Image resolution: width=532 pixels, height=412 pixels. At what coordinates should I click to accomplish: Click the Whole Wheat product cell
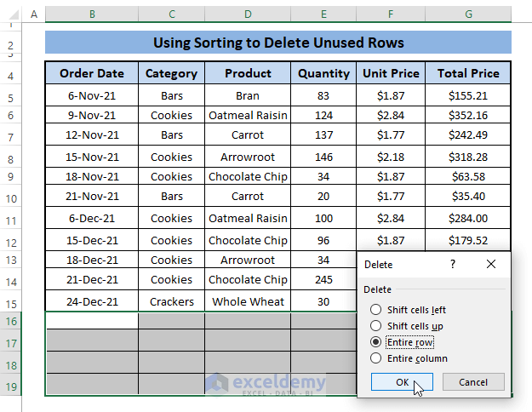coord(248,301)
